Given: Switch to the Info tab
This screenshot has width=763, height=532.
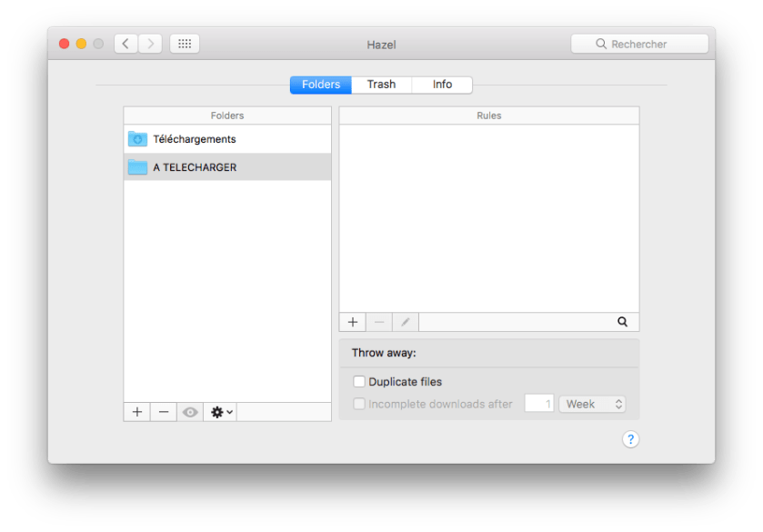Looking at the screenshot, I should click(x=442, y=85).
